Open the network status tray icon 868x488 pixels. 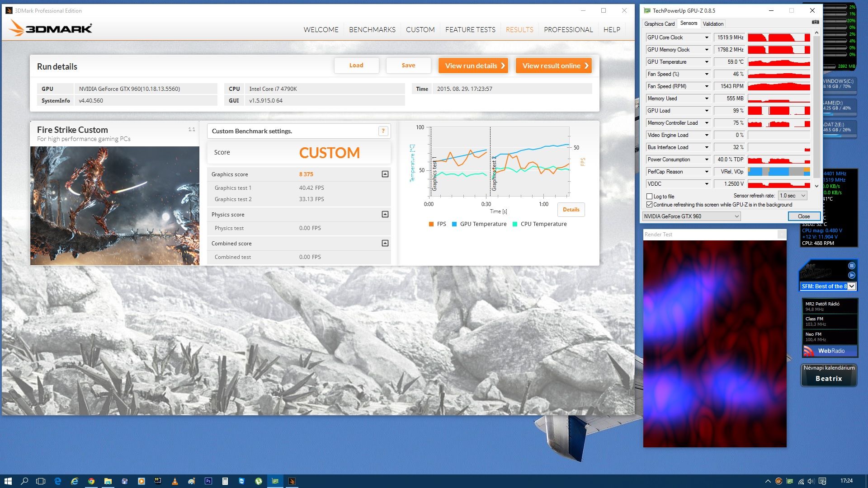coord(801,481)
